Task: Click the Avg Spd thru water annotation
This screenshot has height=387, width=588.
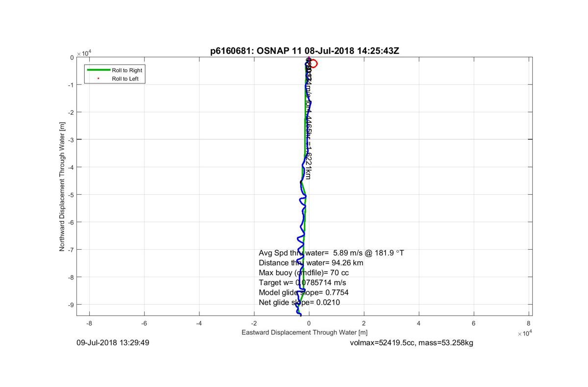Action: (x=331, y=253)
